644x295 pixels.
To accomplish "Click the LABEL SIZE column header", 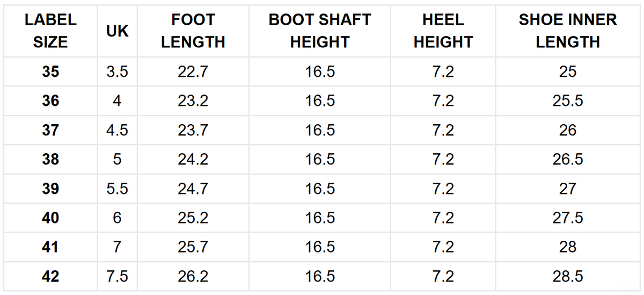I will [50, 31].
